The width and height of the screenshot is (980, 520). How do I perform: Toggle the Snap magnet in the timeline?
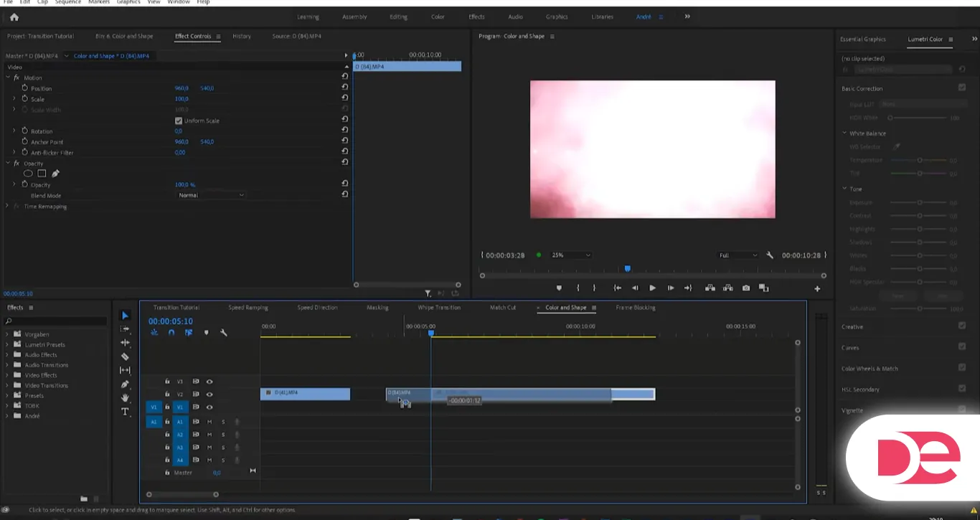[x=171, y=333]
